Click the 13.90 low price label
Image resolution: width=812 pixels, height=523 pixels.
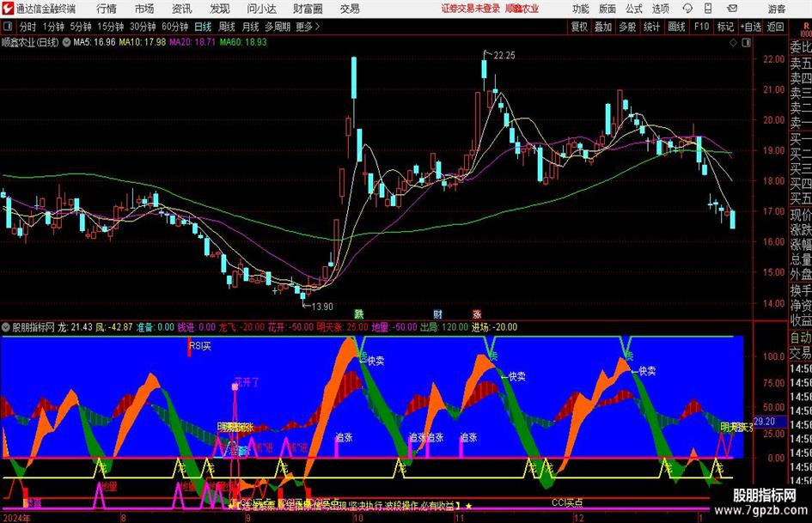322,307
